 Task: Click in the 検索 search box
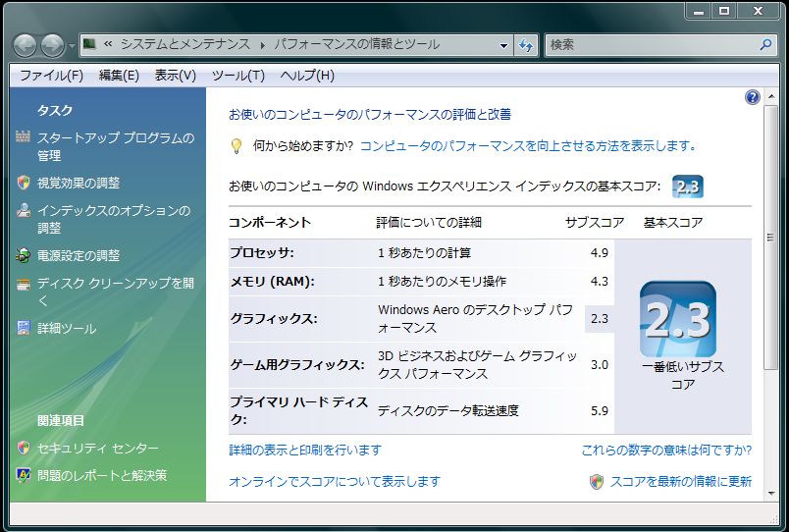coord(653,45)
